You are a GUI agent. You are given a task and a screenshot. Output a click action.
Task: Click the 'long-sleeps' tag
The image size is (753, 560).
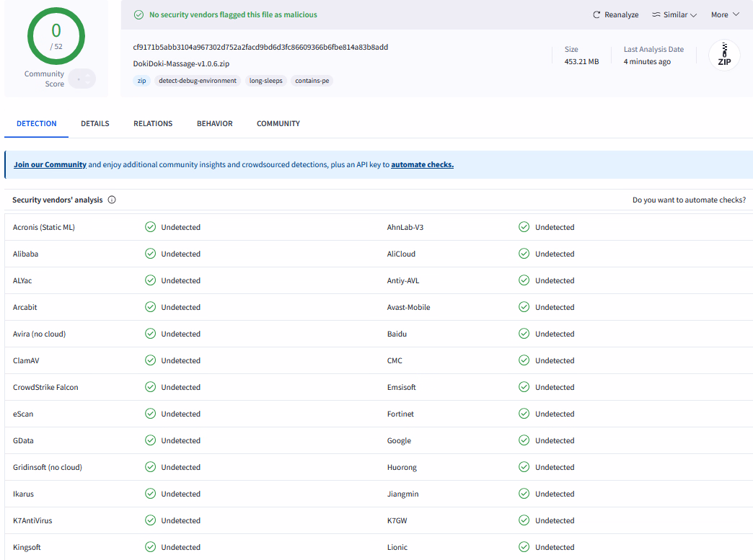click(265, 81)
